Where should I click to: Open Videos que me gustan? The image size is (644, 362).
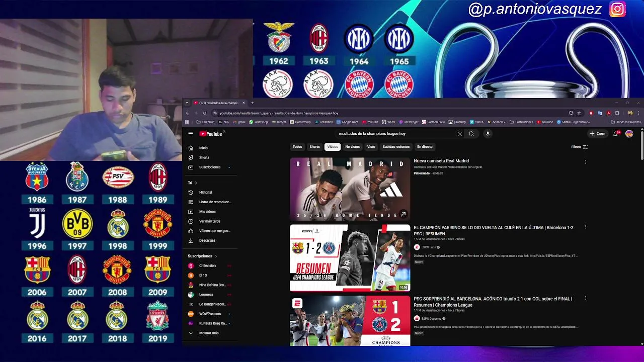(214, 231)
